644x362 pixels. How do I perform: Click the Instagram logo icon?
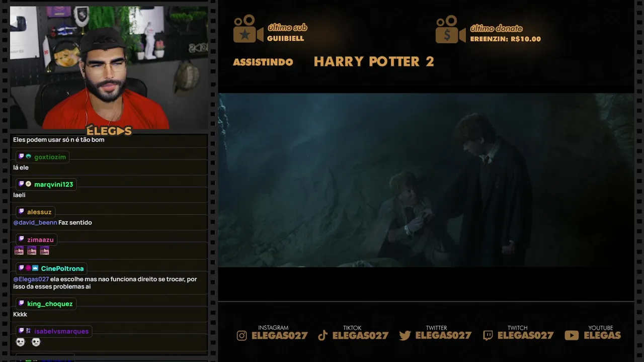point(242,335)
